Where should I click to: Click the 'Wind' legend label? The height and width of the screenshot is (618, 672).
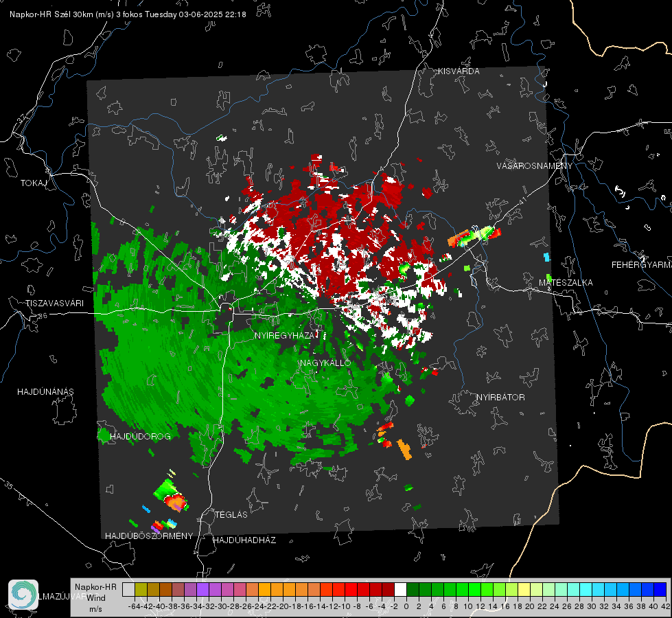(96, 598)
